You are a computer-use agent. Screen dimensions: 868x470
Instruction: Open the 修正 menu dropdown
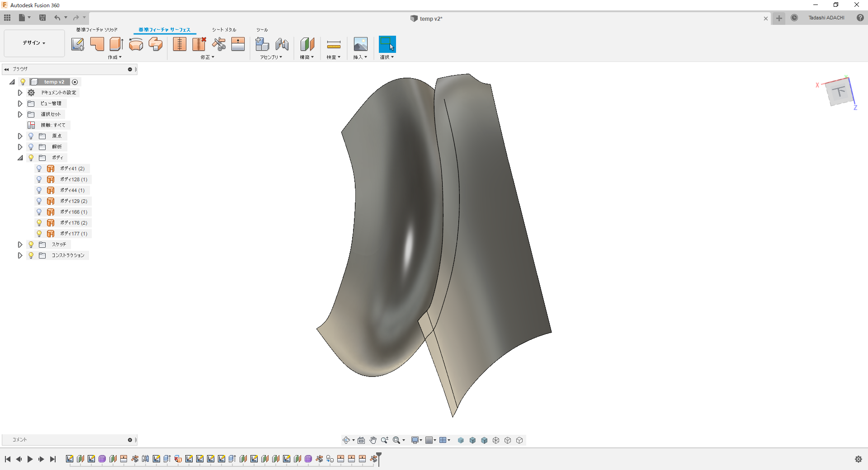(208, 57)
